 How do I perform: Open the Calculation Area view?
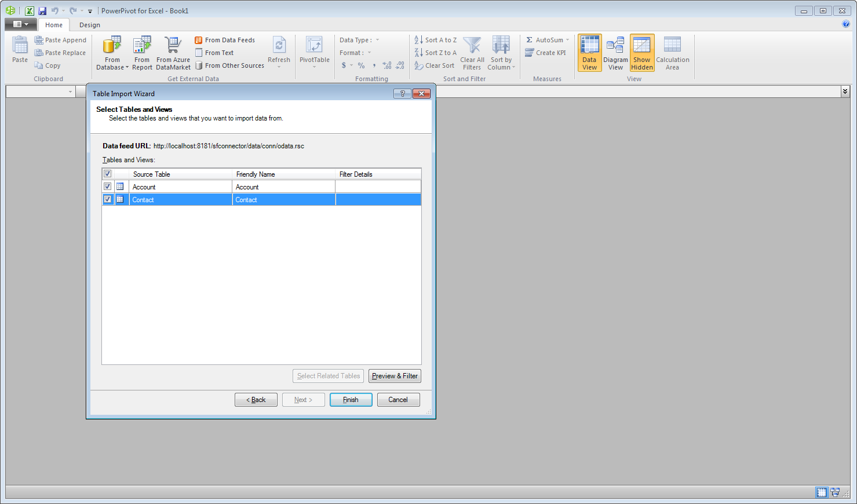tap(672, 52)
